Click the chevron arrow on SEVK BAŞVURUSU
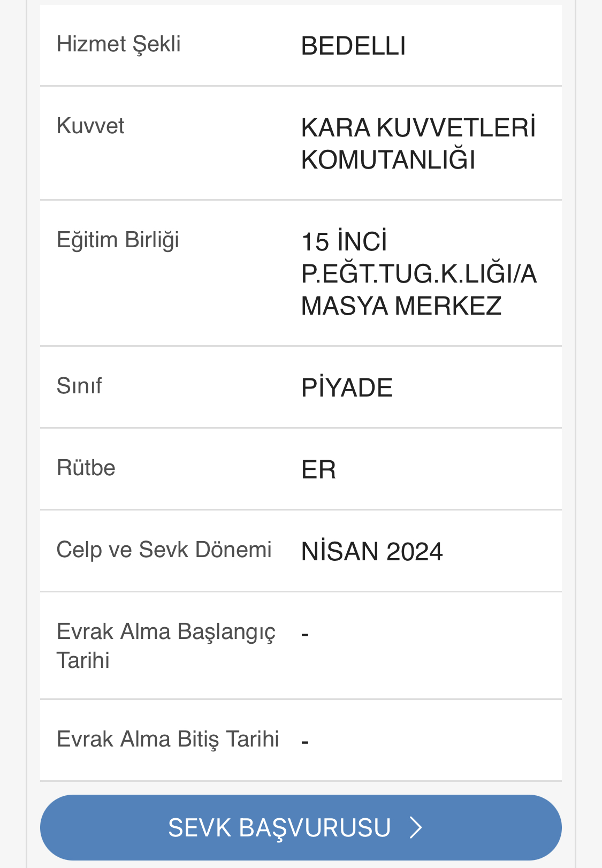602x868 pixels. [416, 827]
